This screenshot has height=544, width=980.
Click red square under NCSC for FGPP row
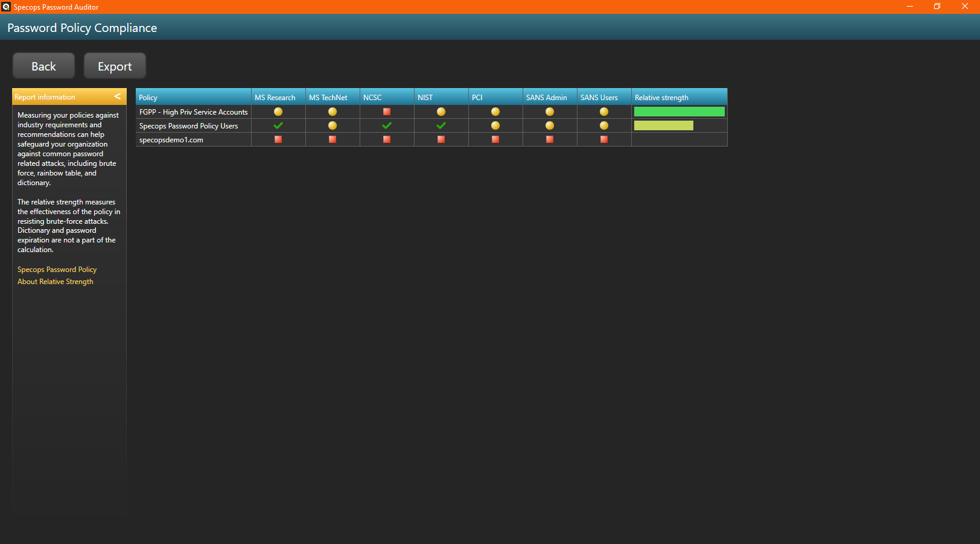click(387, 112)
